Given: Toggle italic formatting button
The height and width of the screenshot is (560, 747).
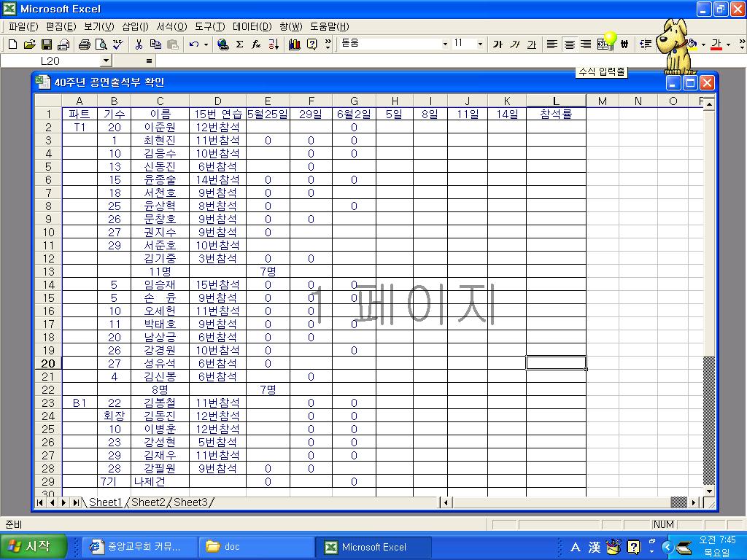Looking at the screenshot, I should (515, 44).
